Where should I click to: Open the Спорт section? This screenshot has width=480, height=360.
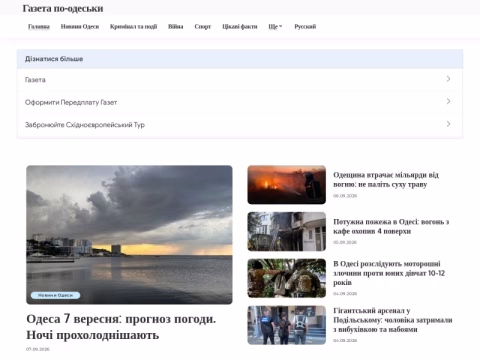tap(203, 27)
